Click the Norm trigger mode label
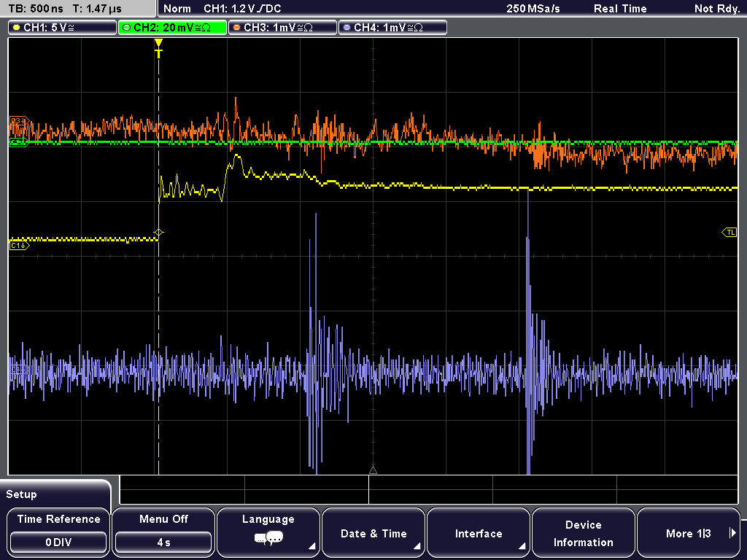747x560 pixels. (177, 9)
